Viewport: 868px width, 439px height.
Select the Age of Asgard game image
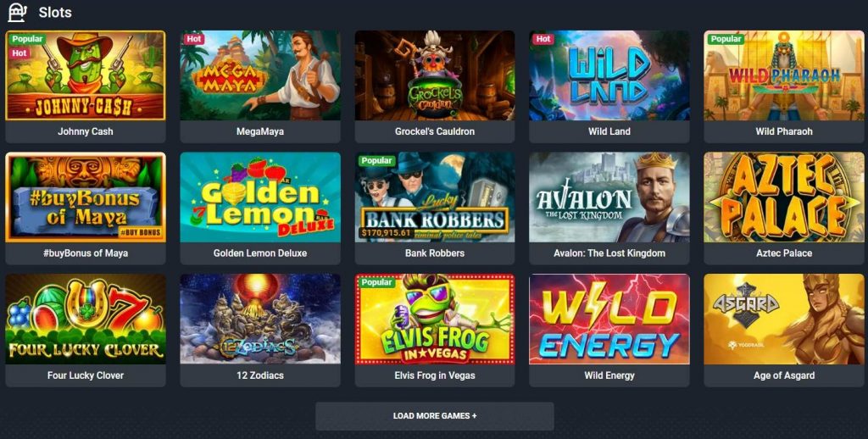(784, 319)
